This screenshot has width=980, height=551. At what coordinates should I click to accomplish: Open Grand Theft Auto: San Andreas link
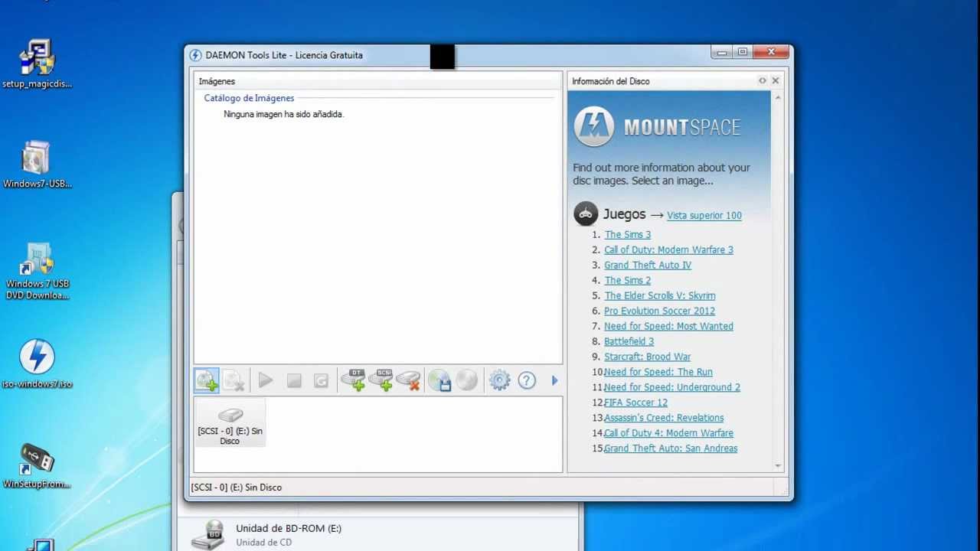pos(671,449)
